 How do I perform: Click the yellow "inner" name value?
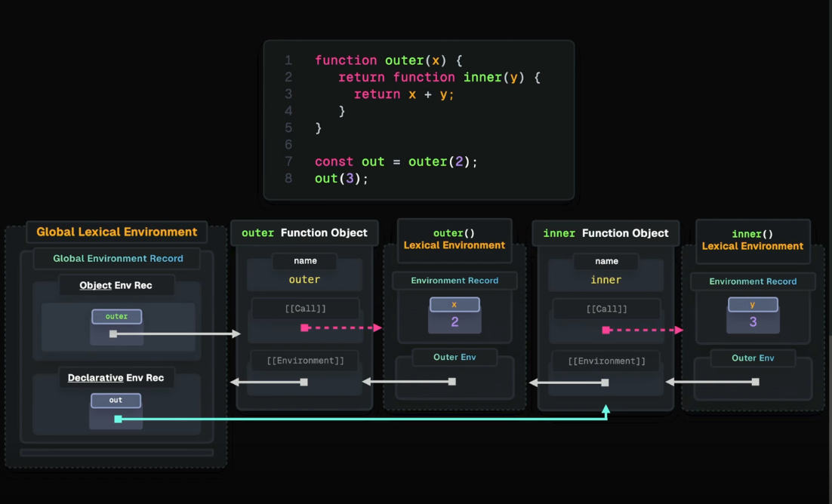pos(606,280)
